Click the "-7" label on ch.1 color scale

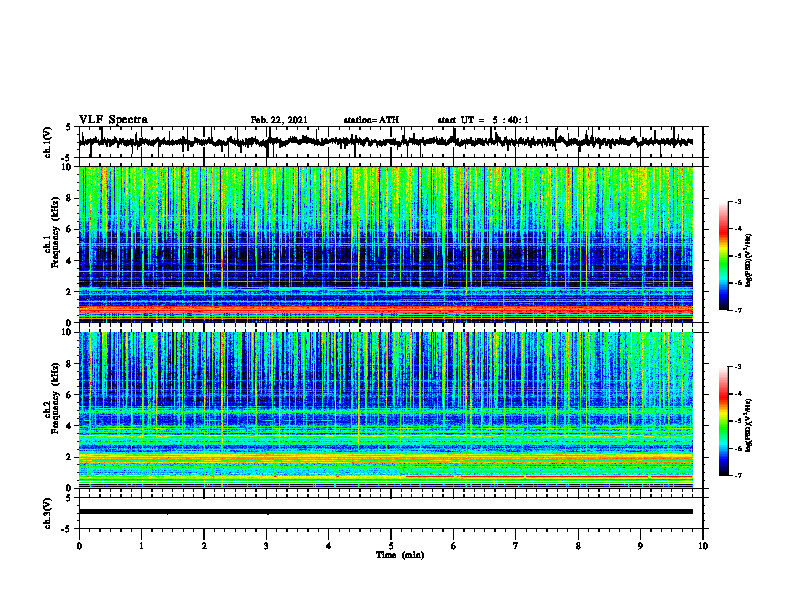coord(737,310)
